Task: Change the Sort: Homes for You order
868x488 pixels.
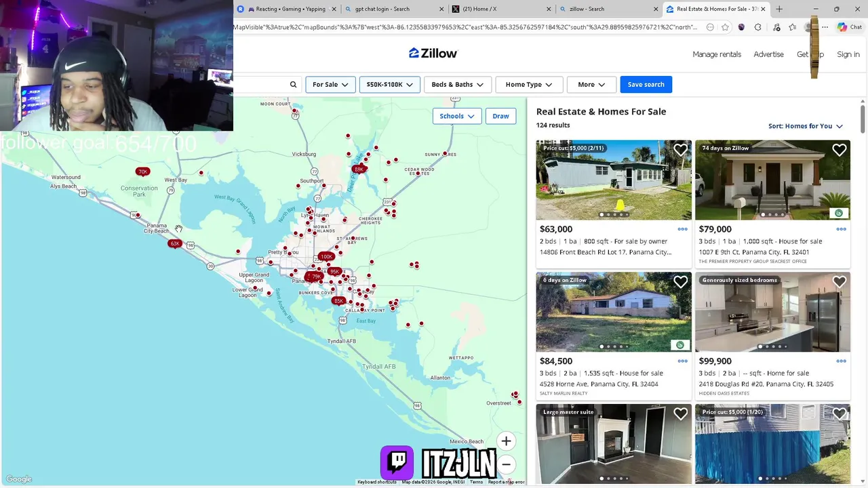Action: 806,126
